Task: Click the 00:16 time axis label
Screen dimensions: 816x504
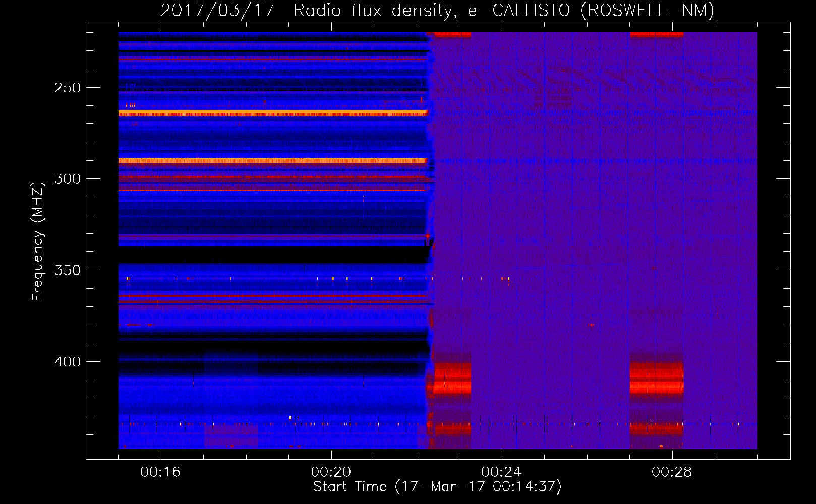Action: click(x=160, y=472)
